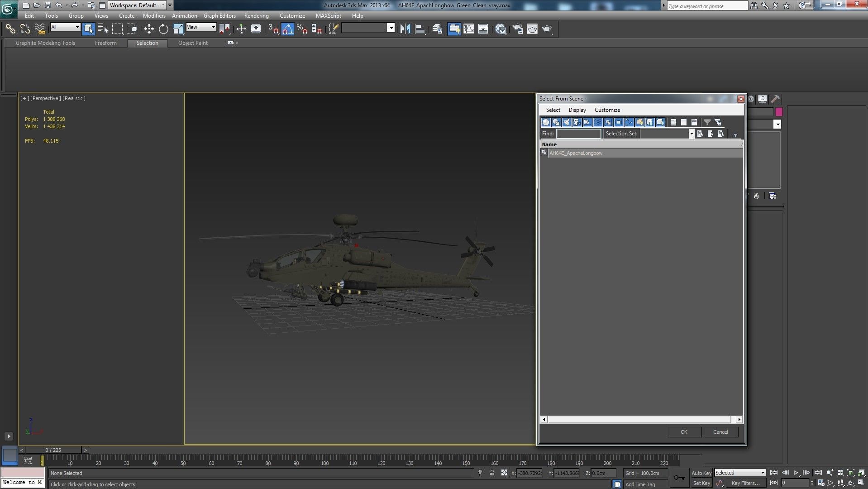
Task: Click the magenta object color swatch
Action: [779, 112]
